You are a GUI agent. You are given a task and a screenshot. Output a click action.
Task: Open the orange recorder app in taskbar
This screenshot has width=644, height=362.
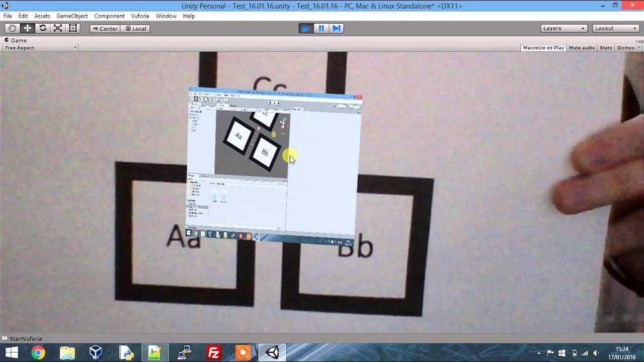pyautogui.click(x=243, y=353)
